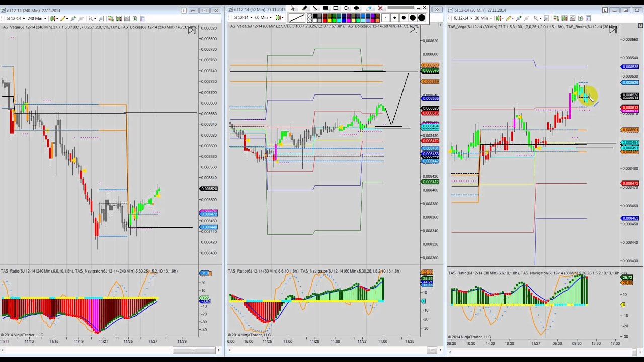Pick the filled rectangle shape tool
The image size is (644, 362).
tap(325, 8)
